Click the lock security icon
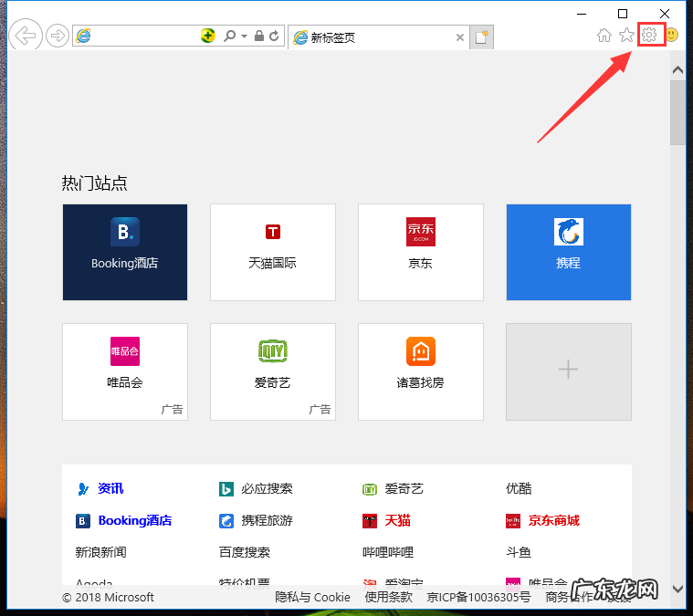693x616 pixels. click(x=259, y=36)
